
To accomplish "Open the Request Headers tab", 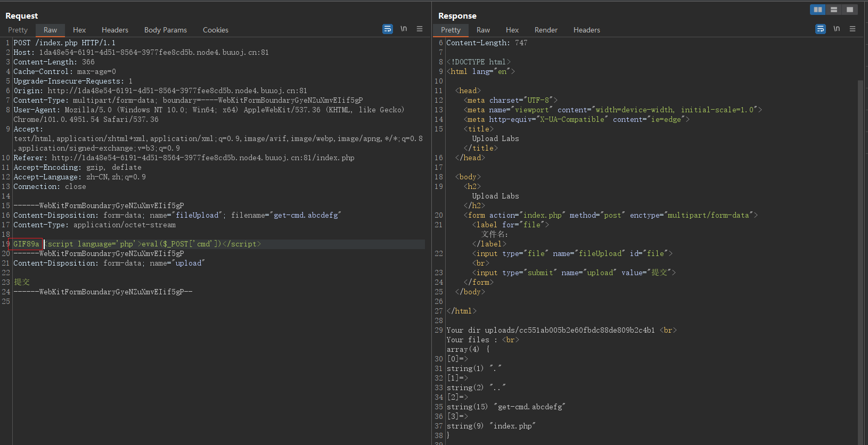I will pos(115,30).
